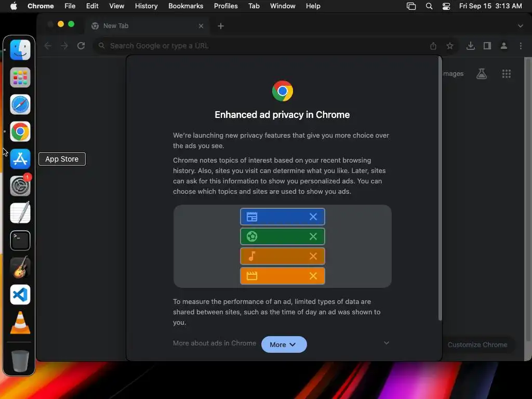Open the Help menu
Screen dimensions: 532x399
pyautogui.click(x=313, y=6)
